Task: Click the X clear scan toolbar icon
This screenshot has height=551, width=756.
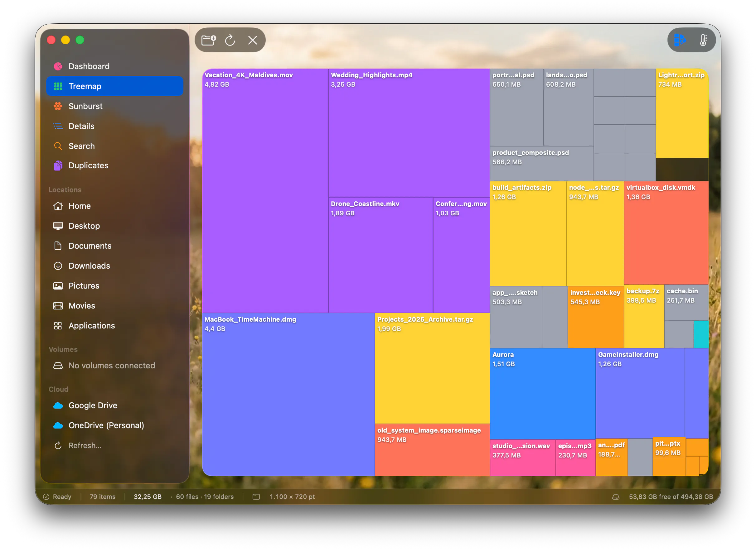Action: point(253,40)
